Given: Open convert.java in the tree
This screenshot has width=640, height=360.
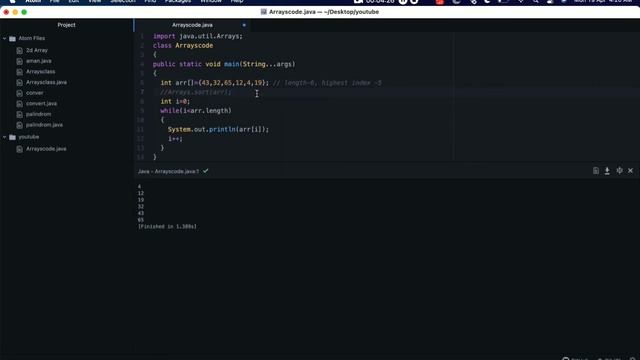Looking at the screenshot, I should (41, 104).
